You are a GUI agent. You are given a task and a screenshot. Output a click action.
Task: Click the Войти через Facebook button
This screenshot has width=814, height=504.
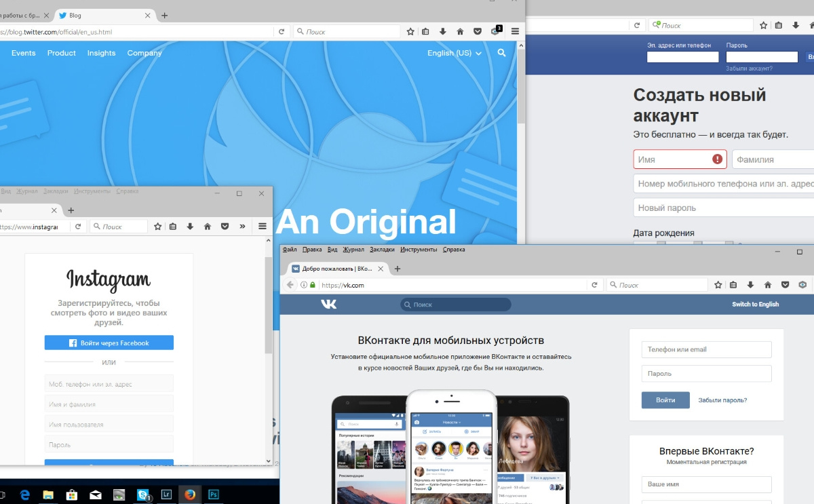point(109,343)
